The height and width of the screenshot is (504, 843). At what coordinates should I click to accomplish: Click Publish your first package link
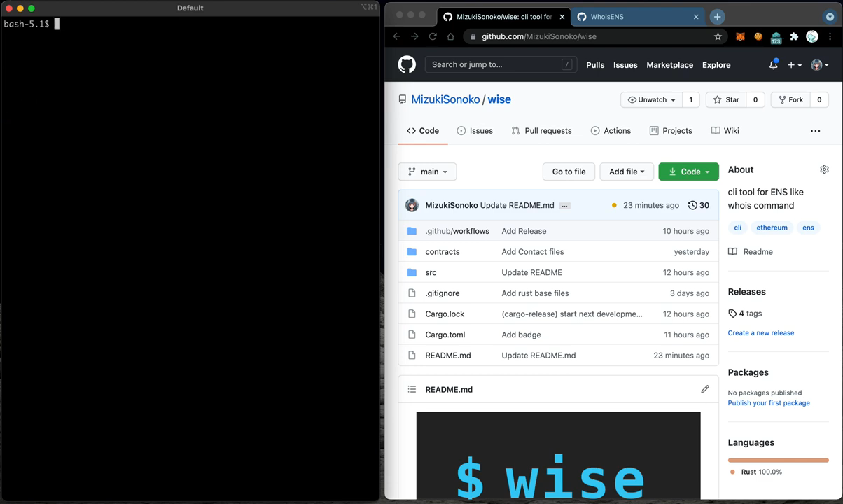tap(769, 403)
